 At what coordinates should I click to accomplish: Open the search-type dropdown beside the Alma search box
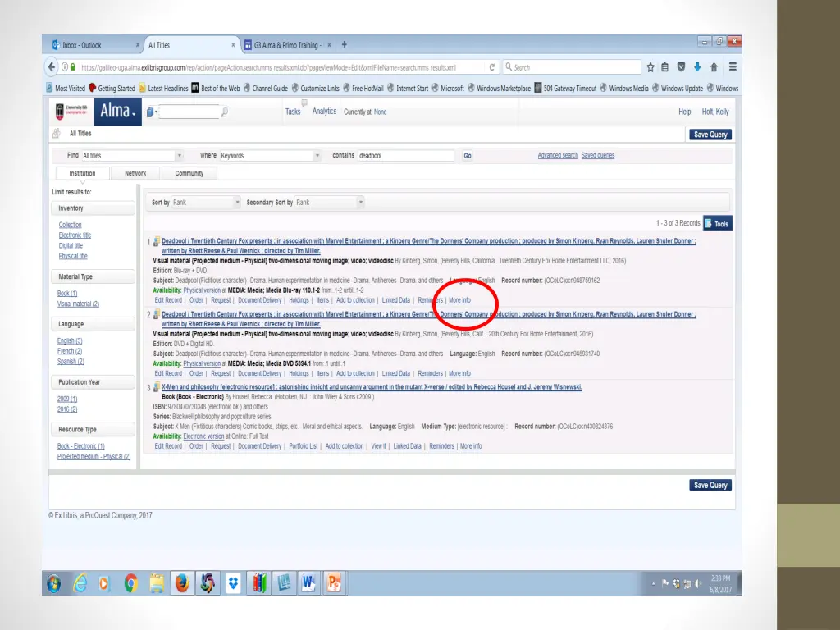click(x=152, y=112)
